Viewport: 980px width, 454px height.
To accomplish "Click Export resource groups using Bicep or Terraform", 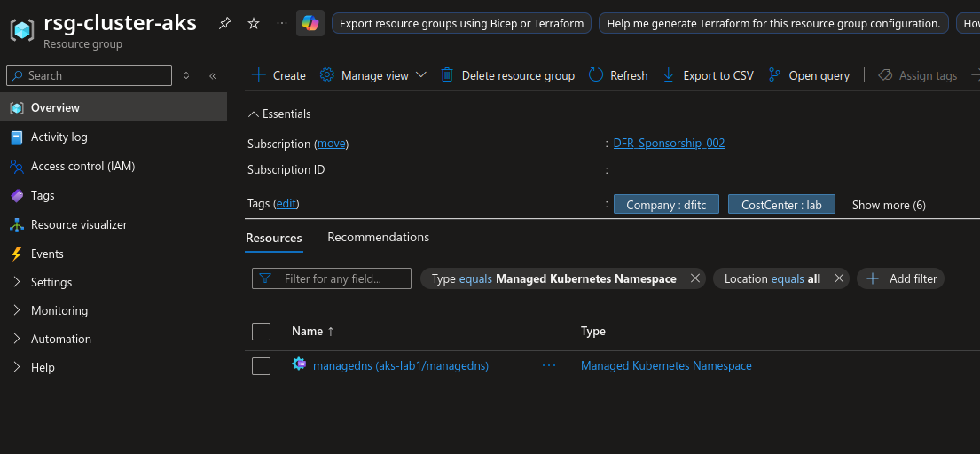I will coord(461,24).
